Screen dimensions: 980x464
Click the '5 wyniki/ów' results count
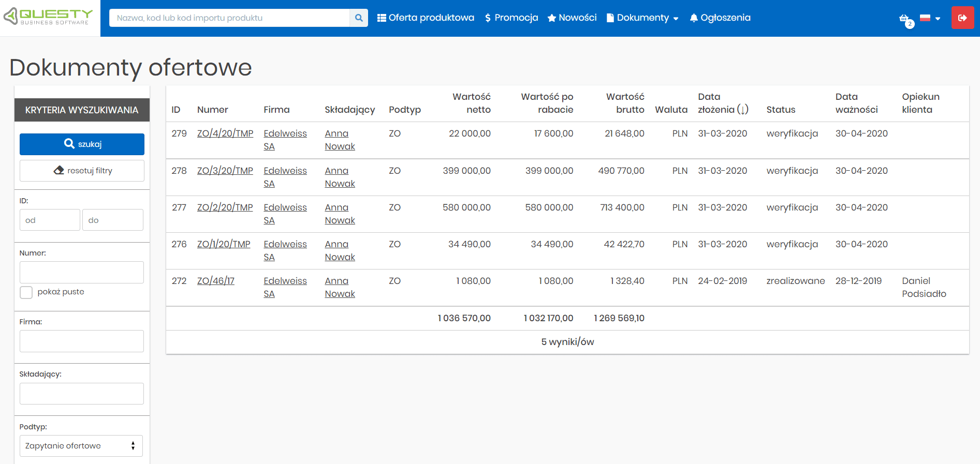click(x=567, y=342)
